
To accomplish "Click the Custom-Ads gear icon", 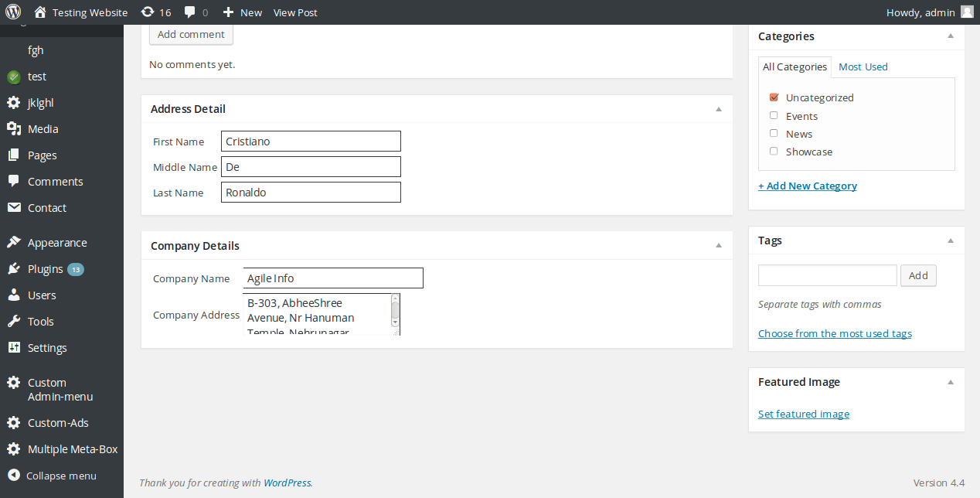I will pos(13,423).
